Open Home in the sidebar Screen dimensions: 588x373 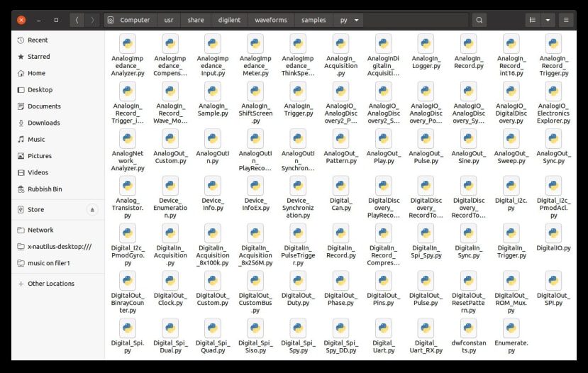click(58, 73)
